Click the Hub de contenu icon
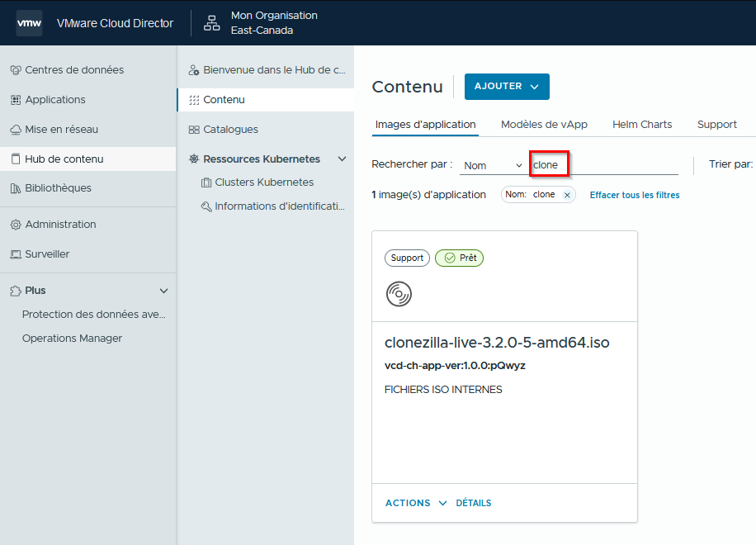Screen dimensions: 756x545 point(16,159)
